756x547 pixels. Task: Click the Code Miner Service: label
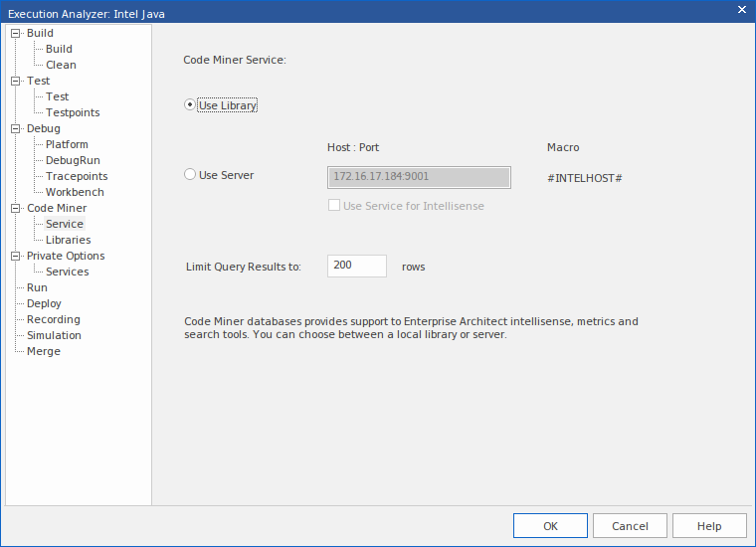tap(235, 60)
